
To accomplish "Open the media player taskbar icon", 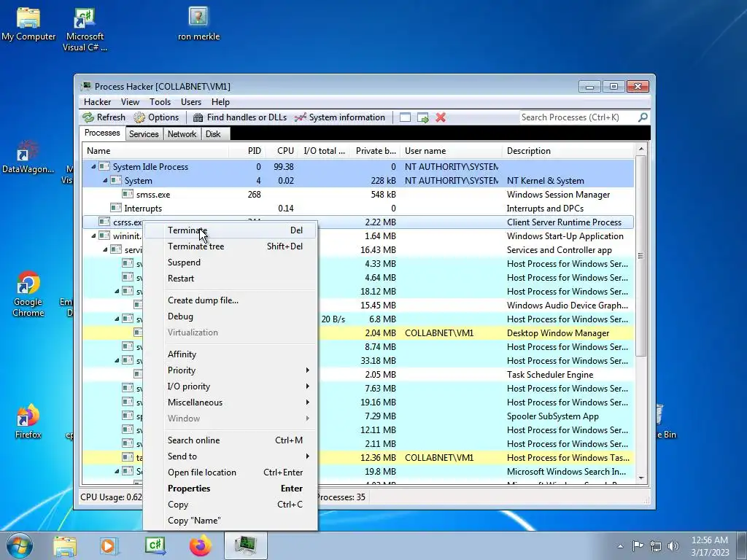I will 109,545.
